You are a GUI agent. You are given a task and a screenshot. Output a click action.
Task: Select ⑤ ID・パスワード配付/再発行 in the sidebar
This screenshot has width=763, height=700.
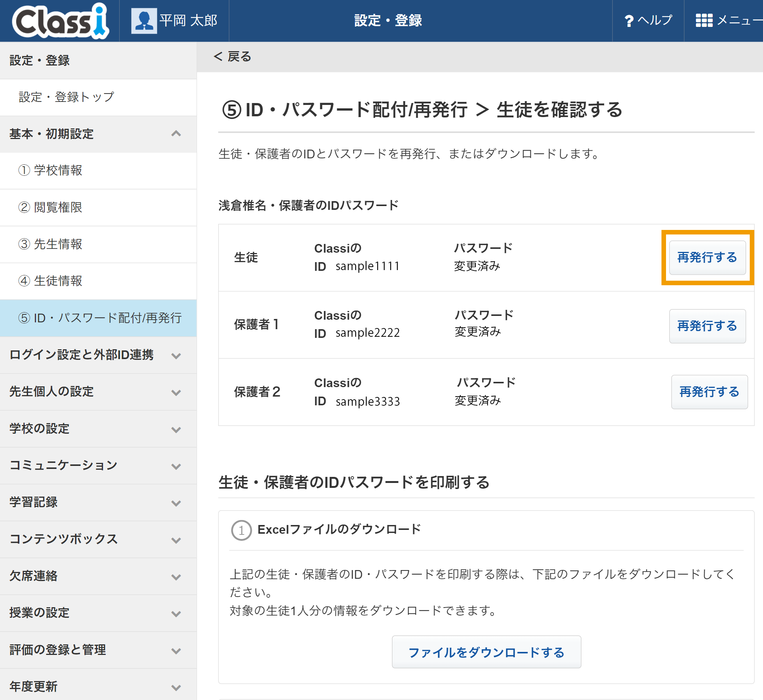pos(98,318)
